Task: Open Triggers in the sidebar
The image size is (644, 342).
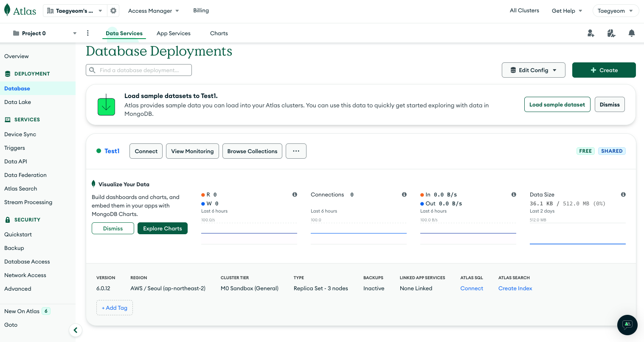Action: [x=14, y=148]
